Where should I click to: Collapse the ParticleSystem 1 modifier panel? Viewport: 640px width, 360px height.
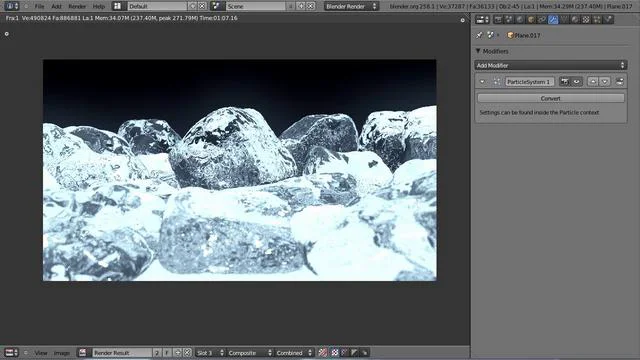click(482, 82)
